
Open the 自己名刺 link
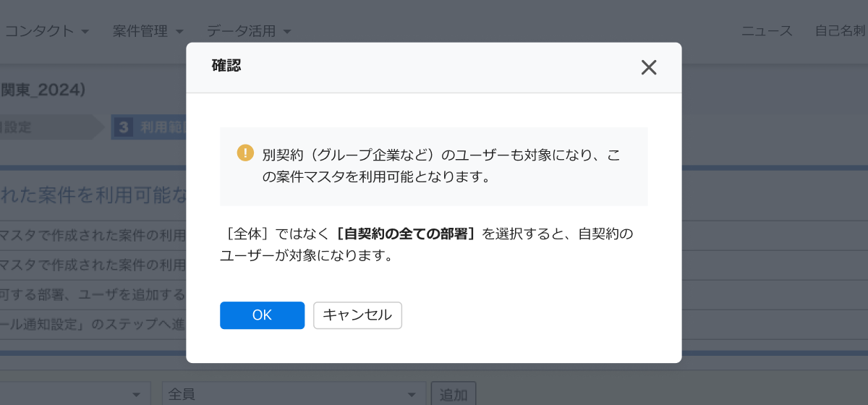coord(840,31)
